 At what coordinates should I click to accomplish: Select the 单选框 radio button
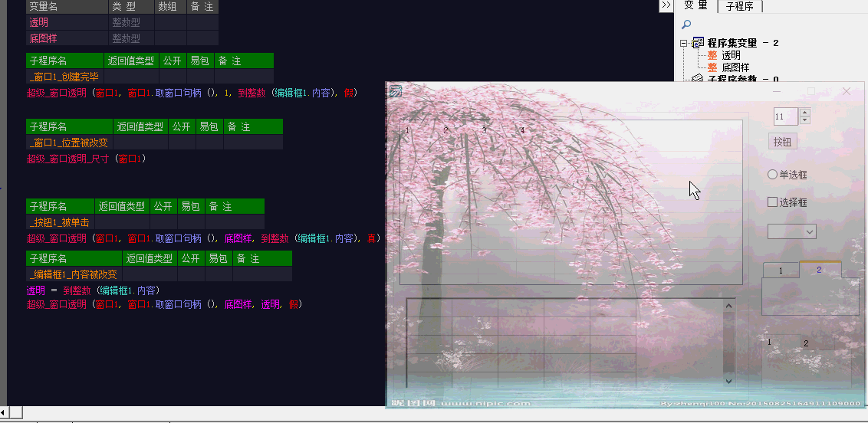(x=772, y=175)
